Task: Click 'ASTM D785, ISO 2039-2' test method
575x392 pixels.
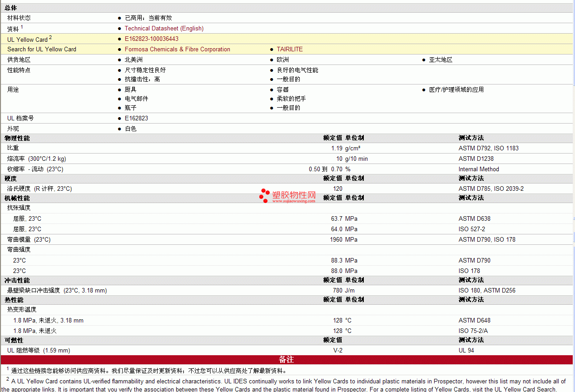Action: pos(491,189)
